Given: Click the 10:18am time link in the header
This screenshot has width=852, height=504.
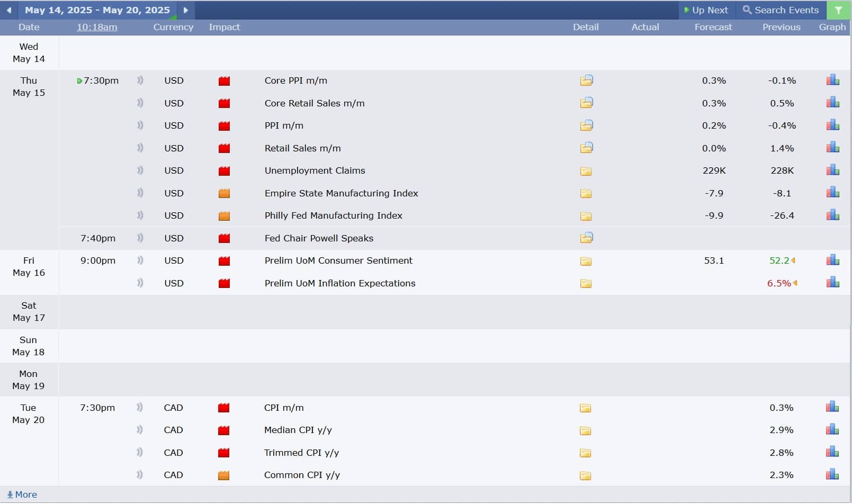Looking at the screenshot, I should coord(97,27).
